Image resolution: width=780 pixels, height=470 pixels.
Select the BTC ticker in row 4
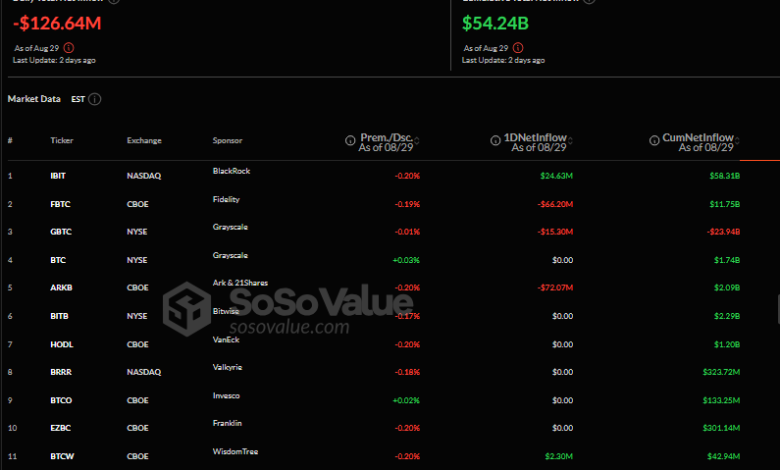(x=58, y=260)
